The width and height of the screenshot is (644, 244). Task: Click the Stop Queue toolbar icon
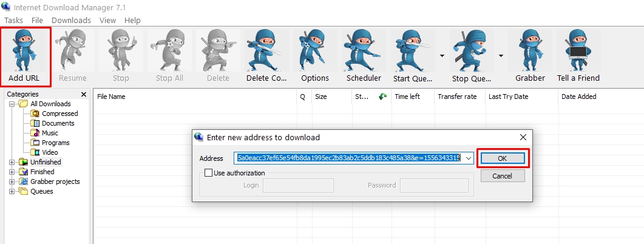point(472,50)
